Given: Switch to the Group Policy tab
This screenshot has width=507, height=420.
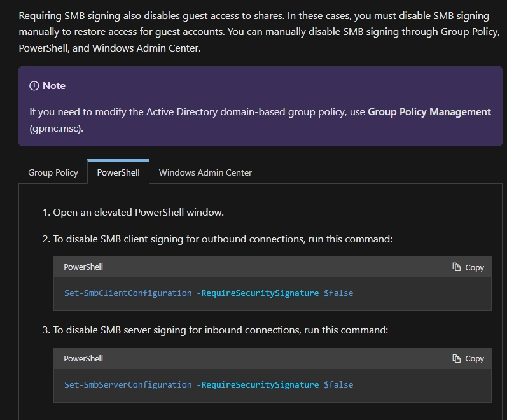Looking at the screenshot, I should (x=53, y=172).
